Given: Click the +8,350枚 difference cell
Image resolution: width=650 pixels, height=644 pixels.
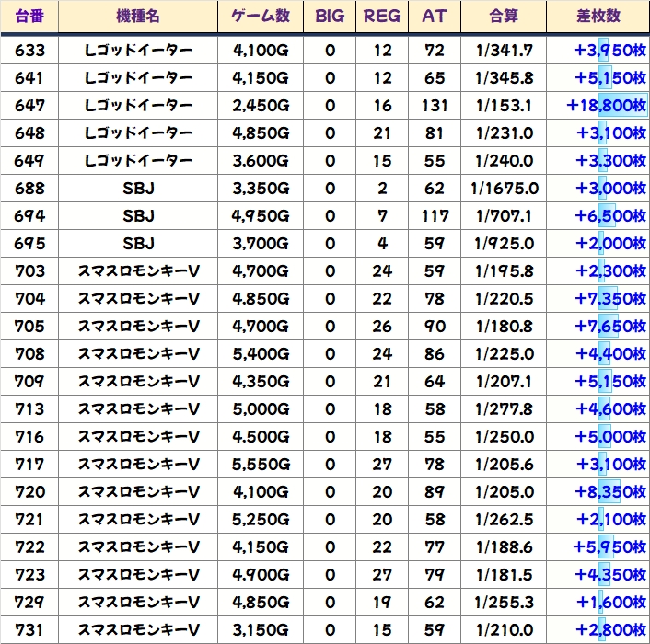Looking at the screenshot, I should pyautogui.click(x=609, y=492).
